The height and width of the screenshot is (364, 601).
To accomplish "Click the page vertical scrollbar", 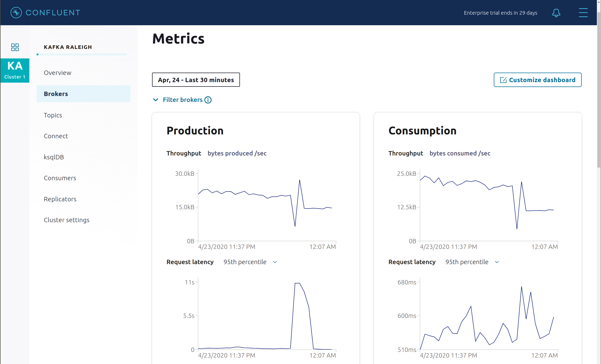I will [x=599, y=90].
